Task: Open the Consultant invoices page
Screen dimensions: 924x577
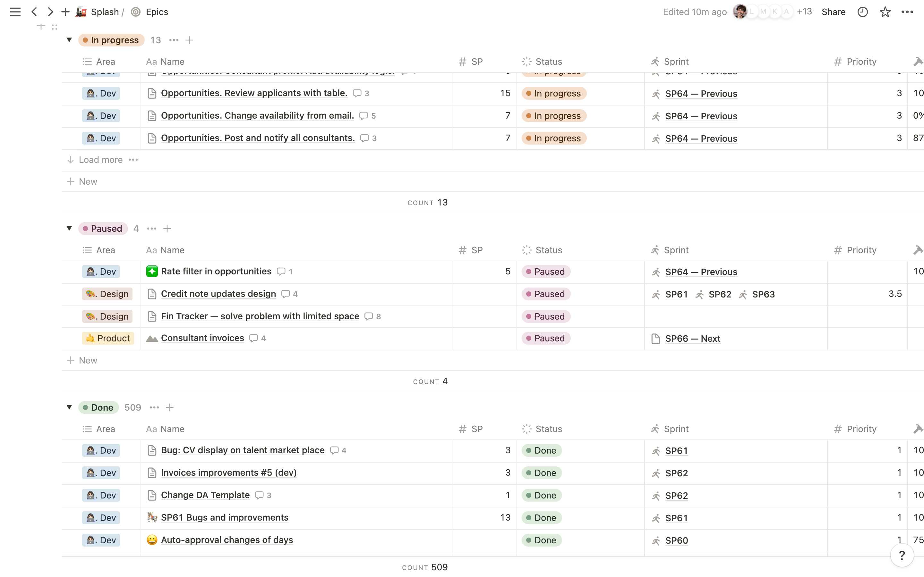Action: pos(202,338)
